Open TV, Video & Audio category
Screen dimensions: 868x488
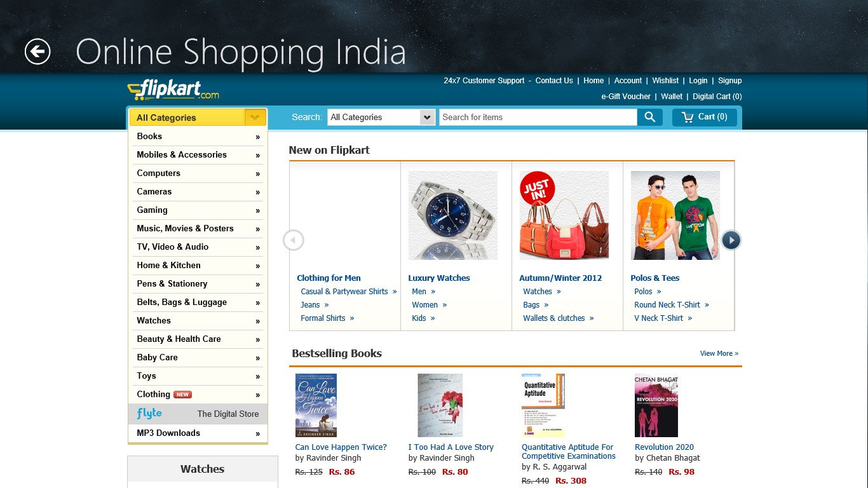coord(198,247)
